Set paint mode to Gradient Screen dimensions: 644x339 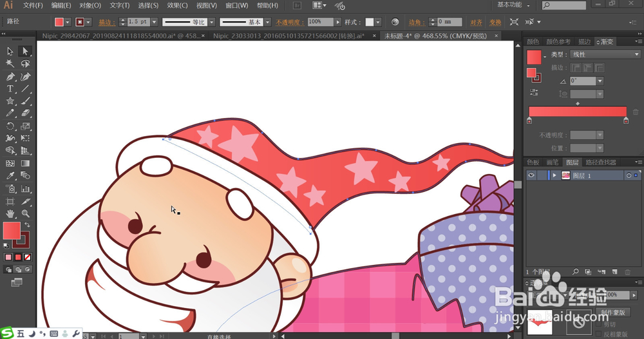tap(18, 257)
